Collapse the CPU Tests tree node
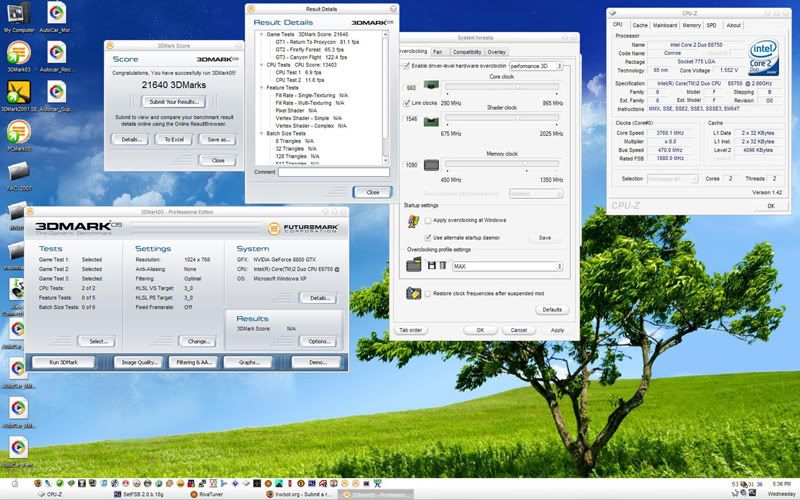The height and width of the screenshot is (500, 800). (x=262, y=65)
